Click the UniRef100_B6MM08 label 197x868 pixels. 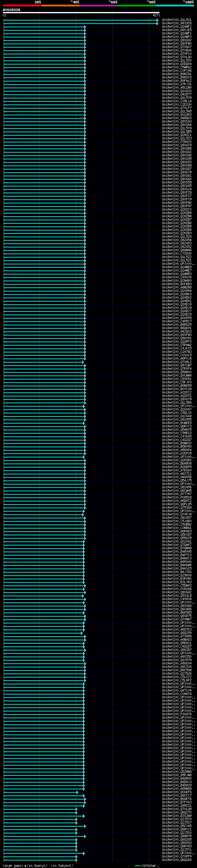[176, 464]
